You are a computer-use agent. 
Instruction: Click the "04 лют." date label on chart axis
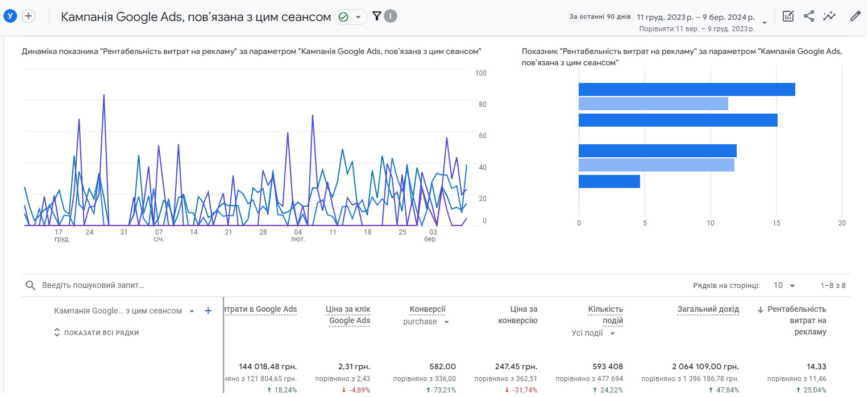tap(298, 236)
